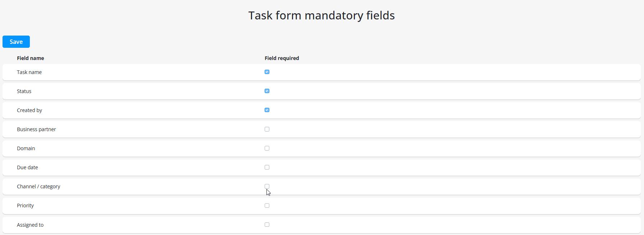644x235 pixels.
Task: Select the Due date row
Action: coord(27,167)
